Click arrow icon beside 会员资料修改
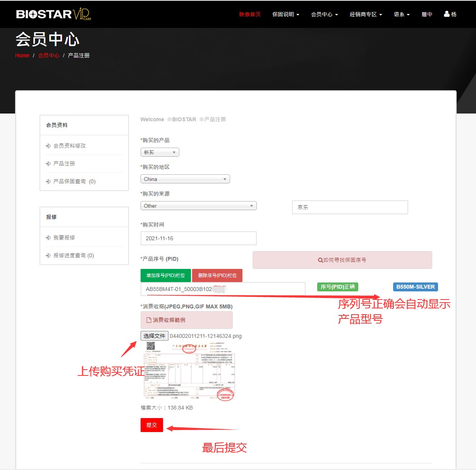This screenshot has height=470, width=476. (48, 146)
